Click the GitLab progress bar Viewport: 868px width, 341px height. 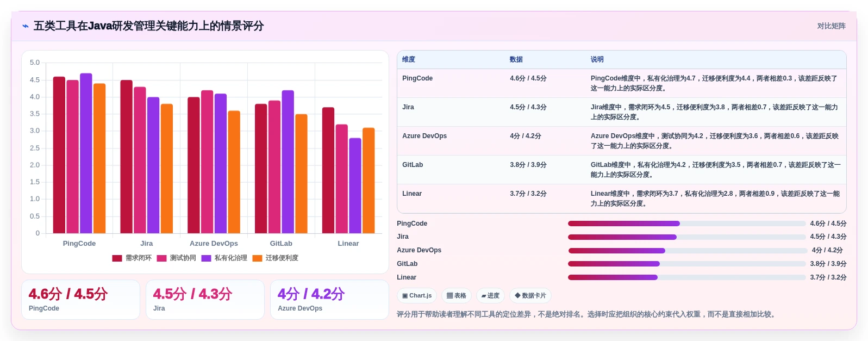click(x=686, y=264)
